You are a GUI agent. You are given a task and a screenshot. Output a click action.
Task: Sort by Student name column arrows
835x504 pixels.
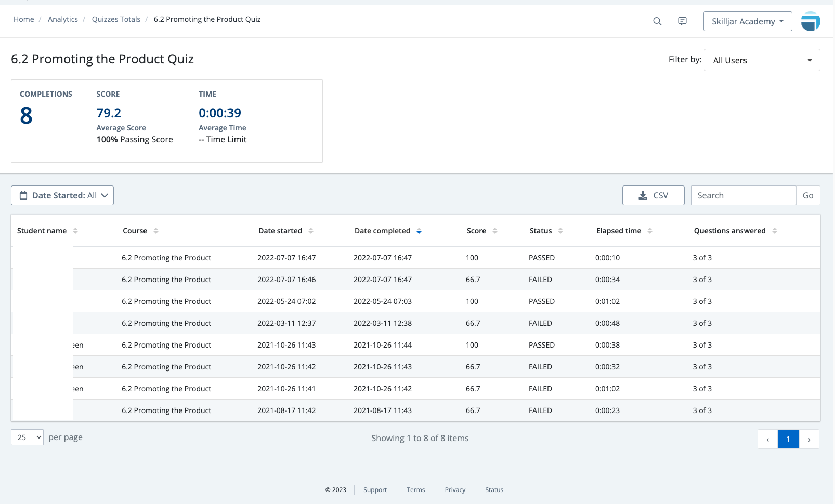click(75, 231)
